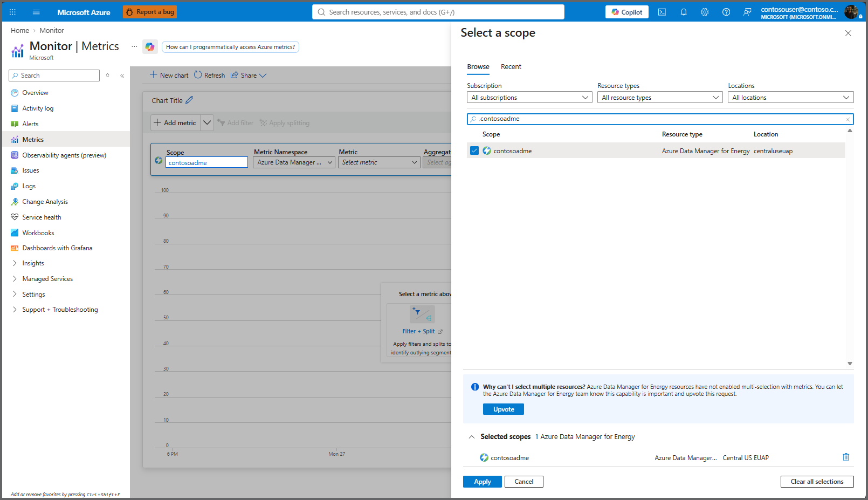868x500 pixels.
Task: Open the feedback icon in the header
Action: click(747, 12)
